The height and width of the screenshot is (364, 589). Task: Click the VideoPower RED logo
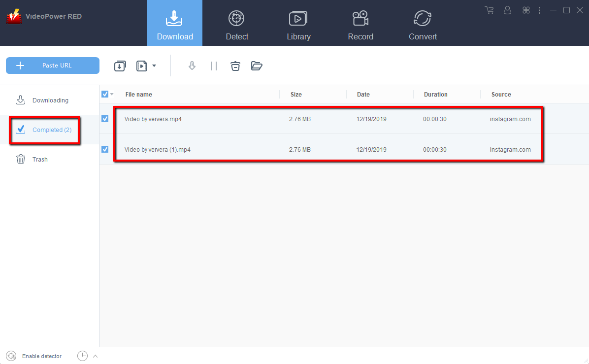coord(14,16)
